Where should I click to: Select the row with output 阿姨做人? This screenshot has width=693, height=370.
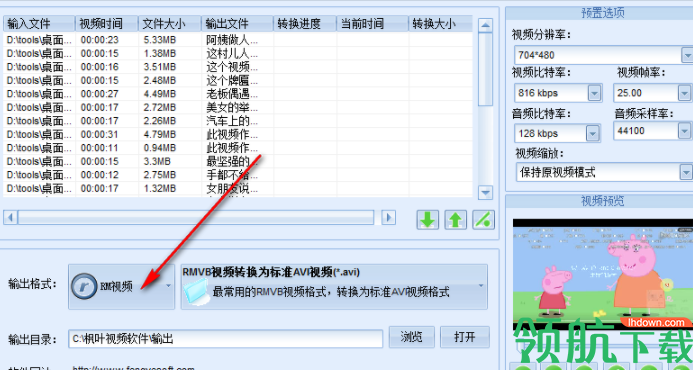[238, 40]
